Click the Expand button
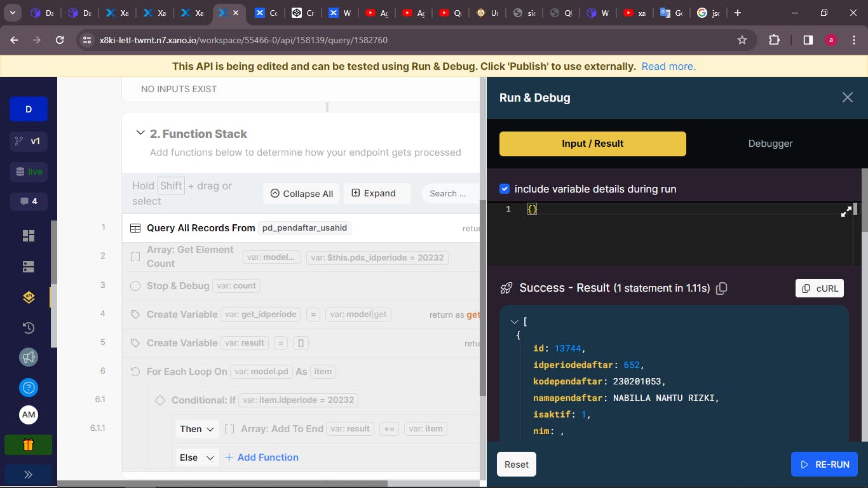 click(377, 194)
